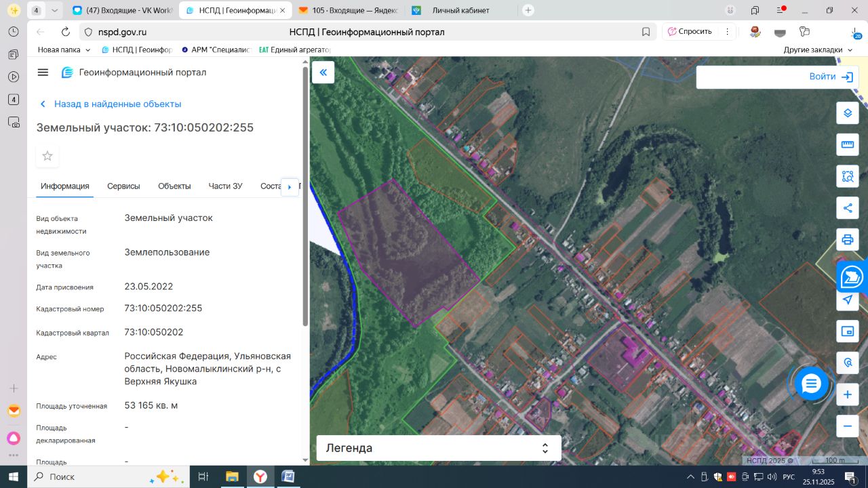Open File Explorer from the taskbar
868x488 pixels.
(x=232, y=476)
